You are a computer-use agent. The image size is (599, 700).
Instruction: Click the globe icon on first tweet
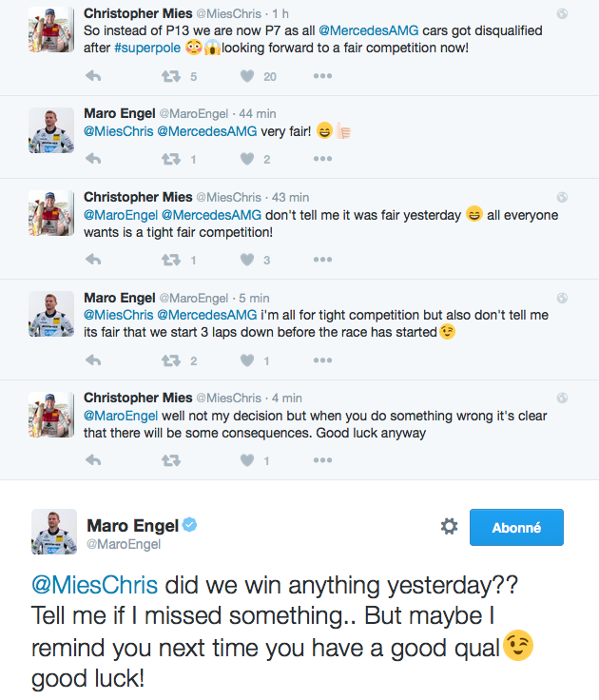[563, 14]
